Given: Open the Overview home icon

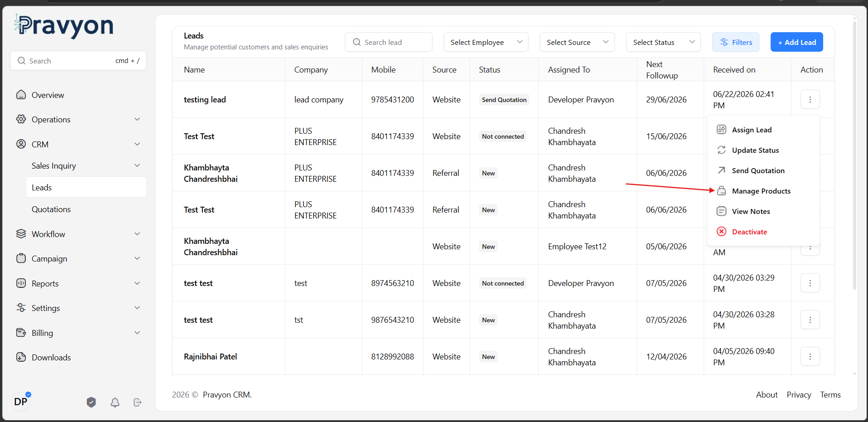Looking at the screenshot, I should point(21,95).
